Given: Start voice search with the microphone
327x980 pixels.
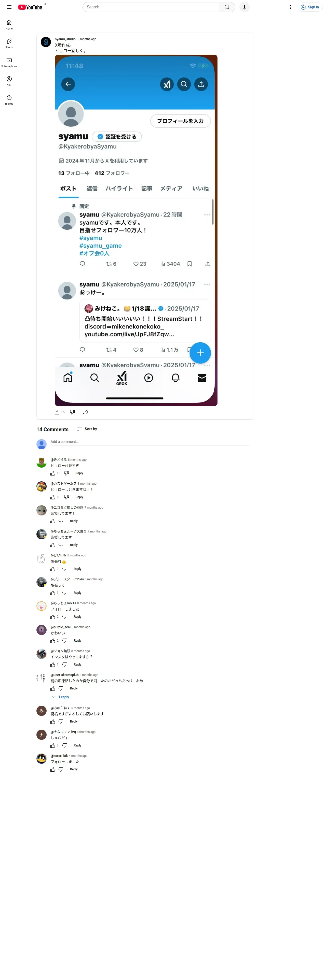Looking at the screenshot, I should (x=244, y=7).
